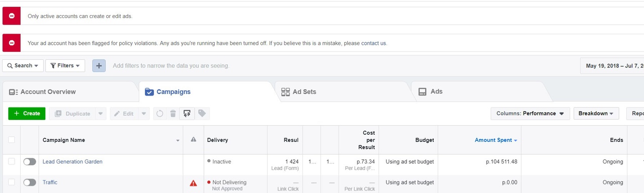Click the trash delete icon in toolbar
Screen dimensions: 644x193
(173, 114)
